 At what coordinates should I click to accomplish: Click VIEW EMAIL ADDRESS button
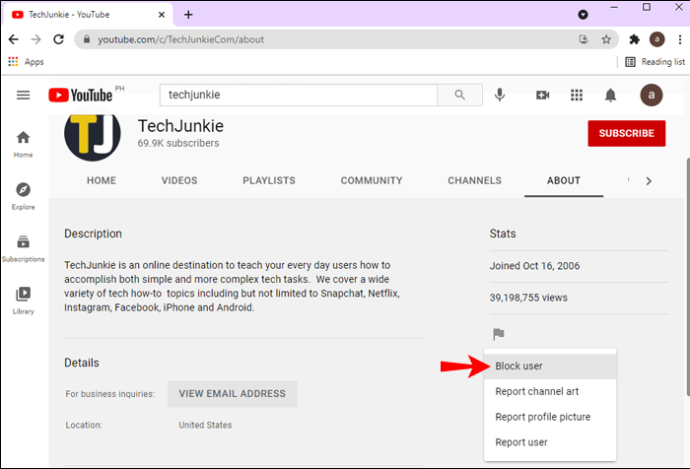(x=232, y=394)
